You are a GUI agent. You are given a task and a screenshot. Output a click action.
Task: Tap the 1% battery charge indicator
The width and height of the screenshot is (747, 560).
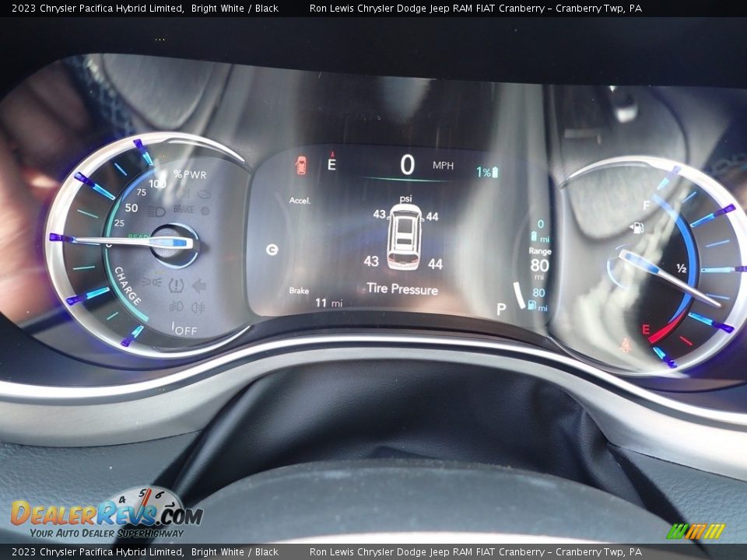pyautogui.click(x=487, y=172)
